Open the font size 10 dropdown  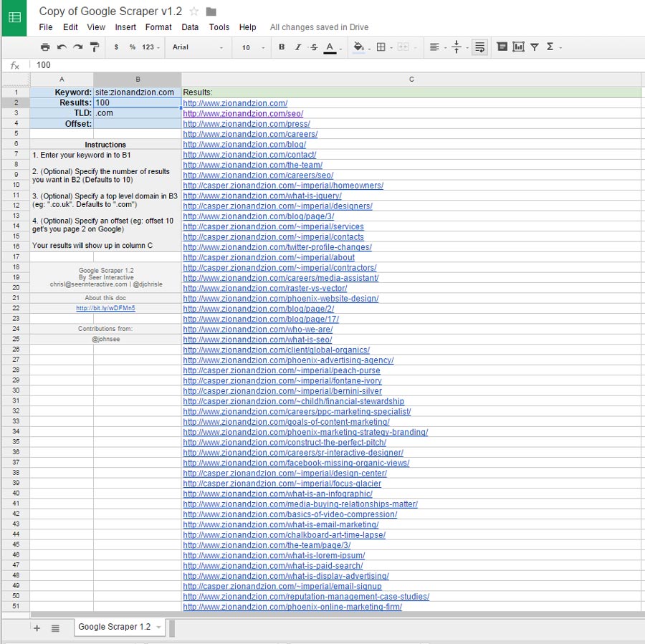[252, 47]
